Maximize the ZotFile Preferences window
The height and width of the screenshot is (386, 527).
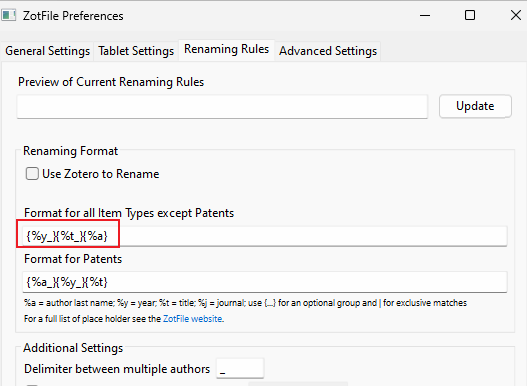click(470, 15)
